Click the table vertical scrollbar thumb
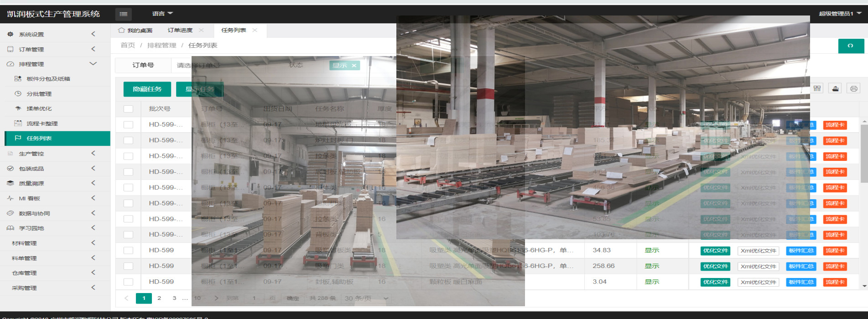This screenshot has width=868, height=319. tap(864, 153)
